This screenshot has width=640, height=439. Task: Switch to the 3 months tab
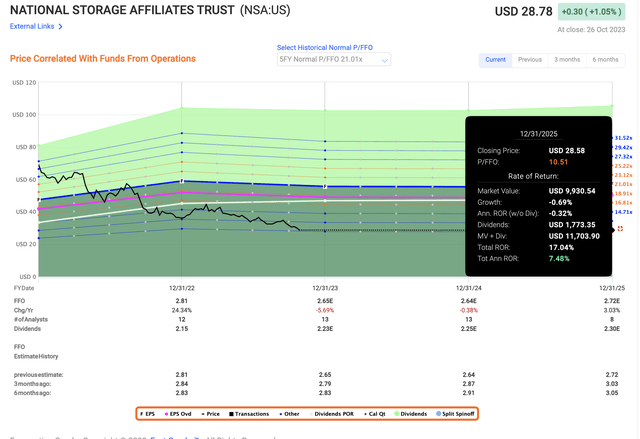(567, 59)
